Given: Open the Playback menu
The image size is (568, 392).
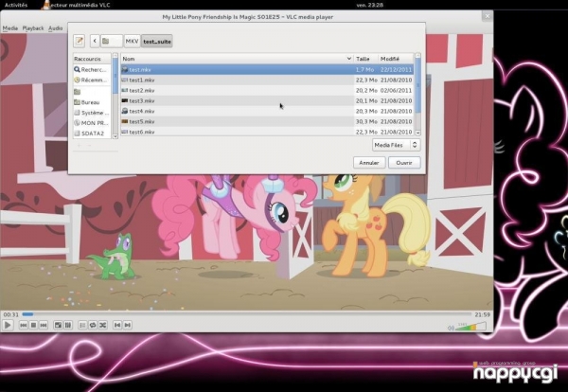Looking at the screenshot, I should (x=33, y=28).
